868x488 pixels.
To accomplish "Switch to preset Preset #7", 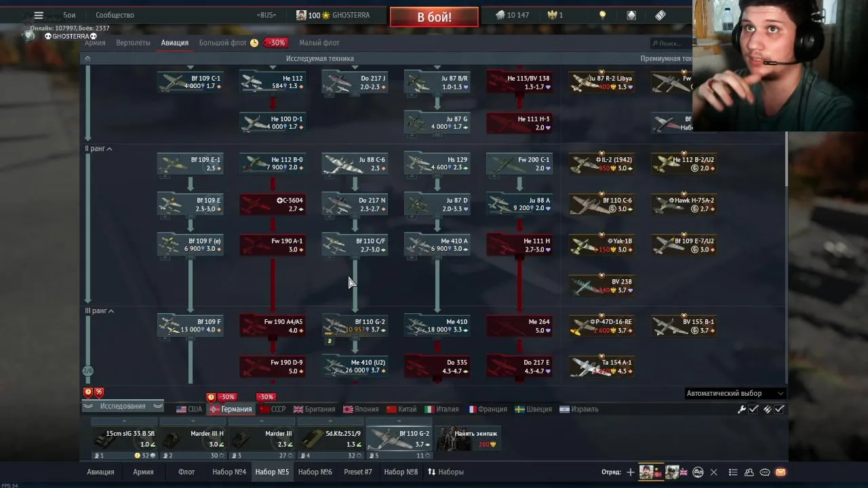I will pos(358,472).
